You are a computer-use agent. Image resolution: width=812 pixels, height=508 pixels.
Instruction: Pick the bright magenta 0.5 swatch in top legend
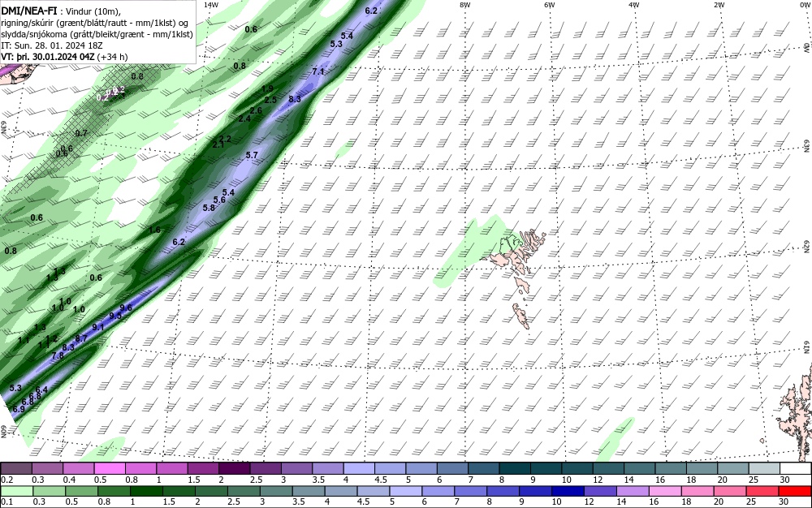[110, 469]
